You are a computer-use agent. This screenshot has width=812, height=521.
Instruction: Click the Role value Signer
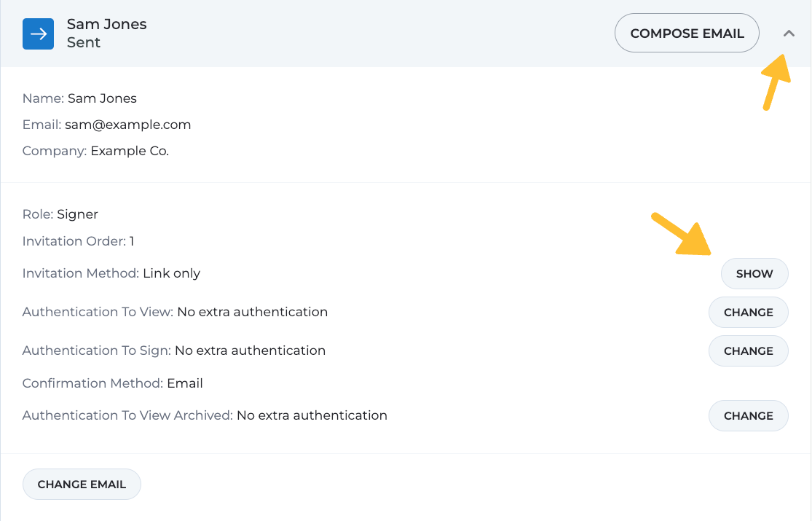click(77, 214)
